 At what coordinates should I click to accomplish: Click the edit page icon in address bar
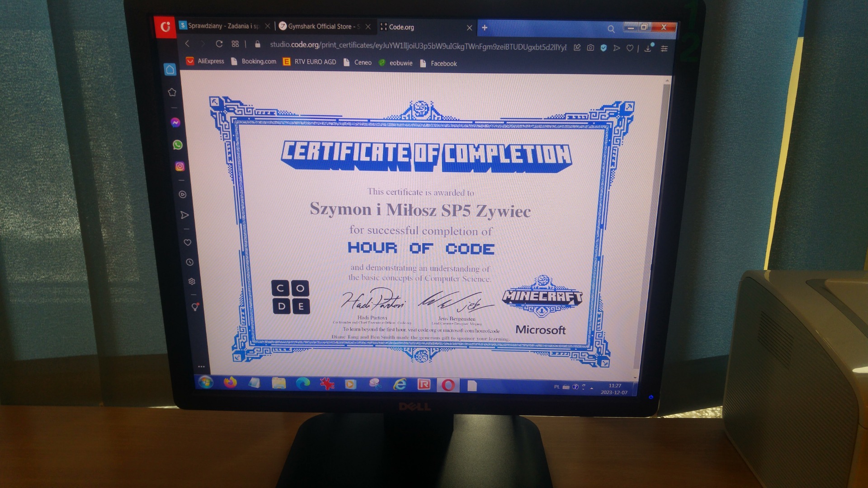coord(577,47)
